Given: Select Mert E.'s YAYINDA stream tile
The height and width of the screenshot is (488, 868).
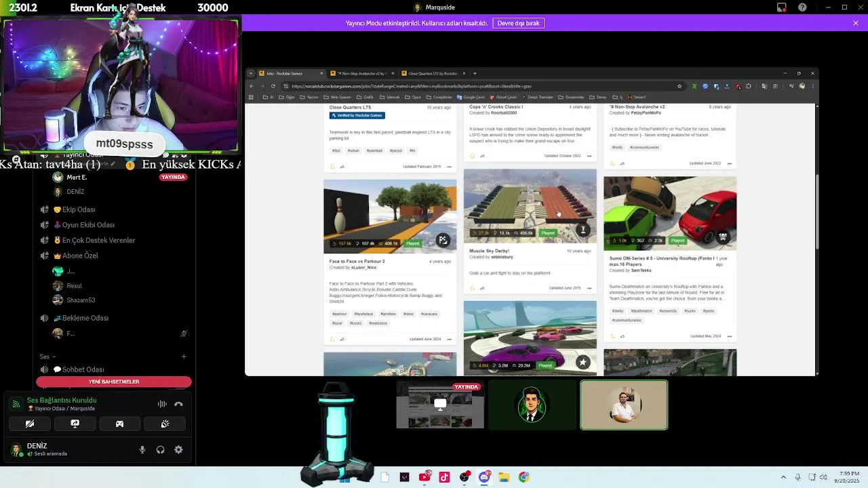Looking at the screenshot, I should pos(440,405).
